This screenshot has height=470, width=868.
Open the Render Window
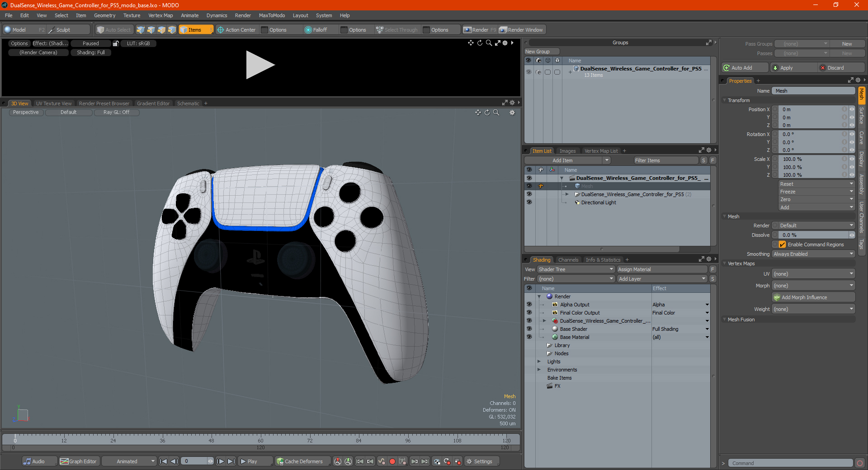[522, 30]
